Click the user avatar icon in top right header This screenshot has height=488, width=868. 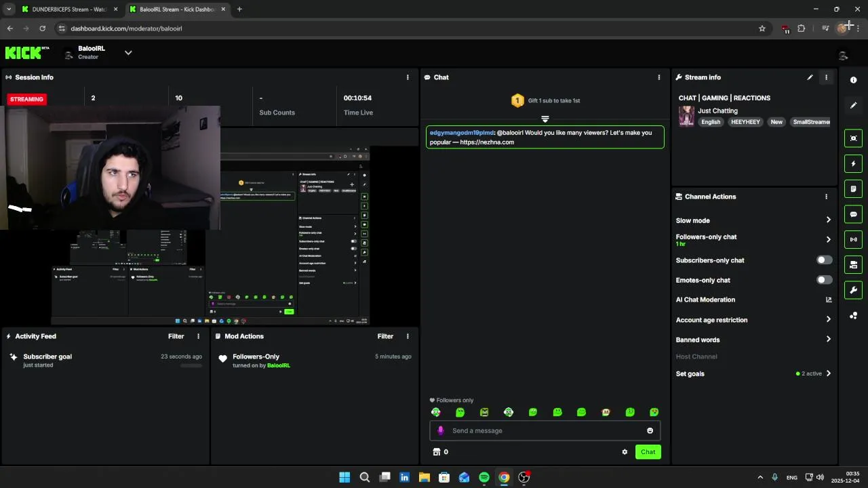click(x=843, y=56)
